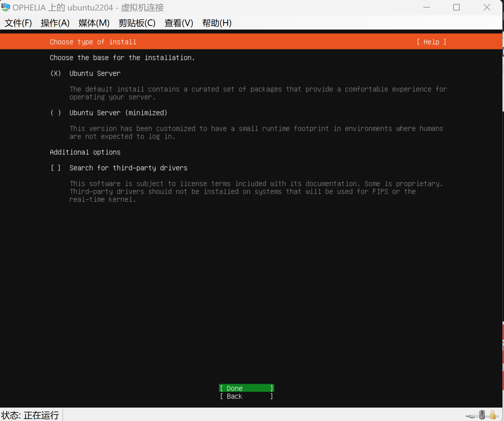Image resolution: width=504 pixels, height=421 pixels.
Task: Click the '状态: 正在运行' status text
Action: click(x=30, y=415)
